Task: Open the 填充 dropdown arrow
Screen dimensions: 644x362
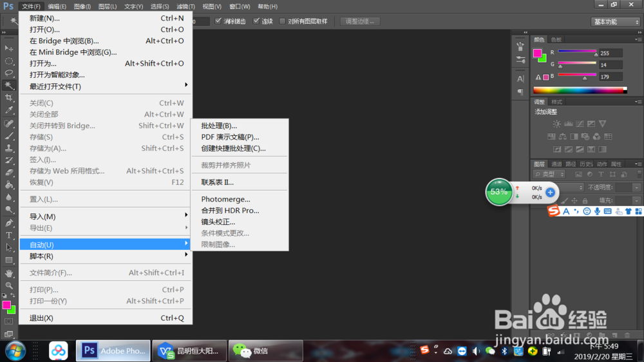Action: (x=636, y=200)
